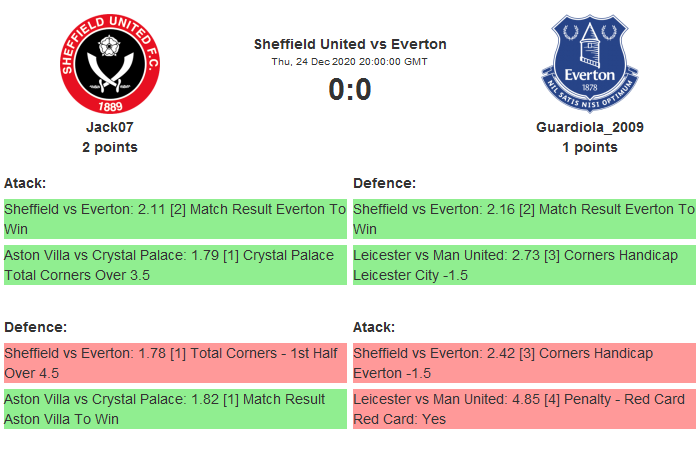This screenshot has height=460, width=700.
Task: Select Guardiola_2009's 2.16 Everton To Win bet
Action: pos(524,219)
